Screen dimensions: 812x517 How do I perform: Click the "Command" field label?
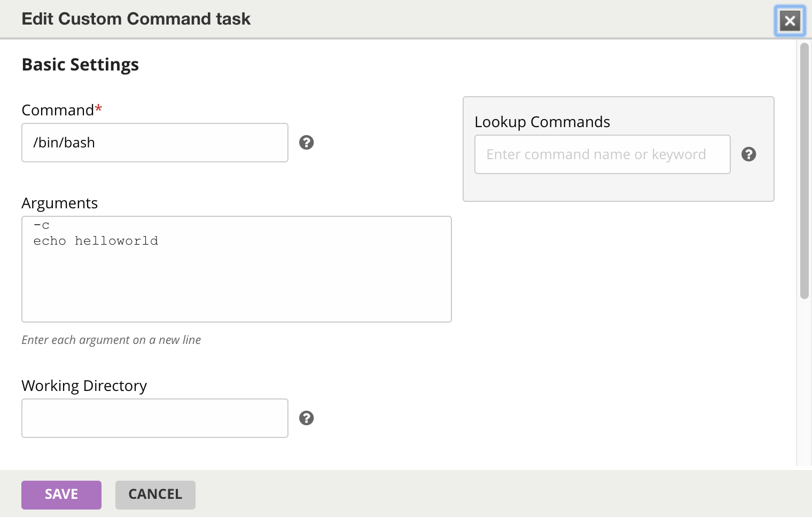coord(58,110)
